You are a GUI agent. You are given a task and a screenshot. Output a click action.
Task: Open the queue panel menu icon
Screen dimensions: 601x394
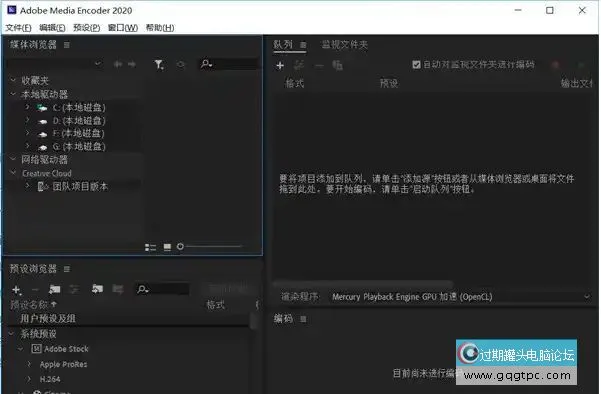303,45
